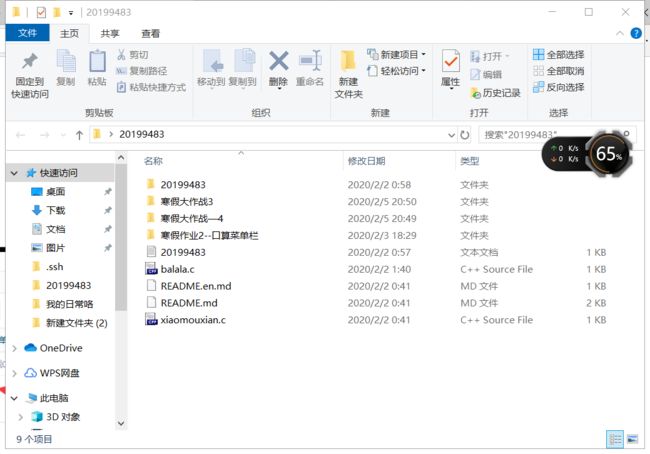Switch to the Details view icon in the status bar
Viewport: 650px width, 454px height.
click(615, 439)
